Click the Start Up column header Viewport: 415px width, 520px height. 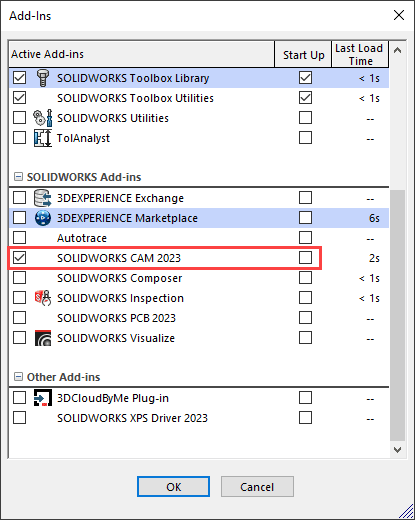(x=303, y=54)
